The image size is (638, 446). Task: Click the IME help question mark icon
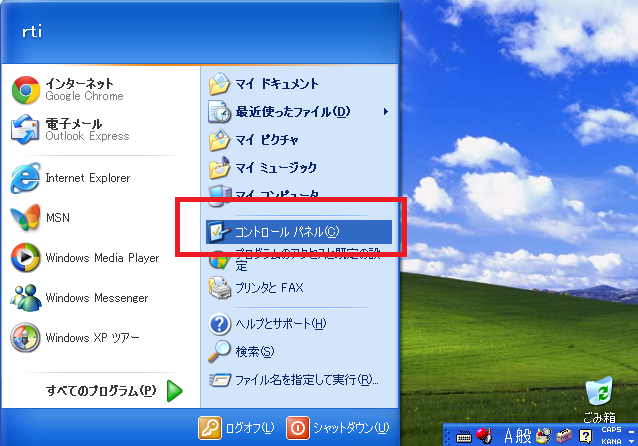[585, 436]
